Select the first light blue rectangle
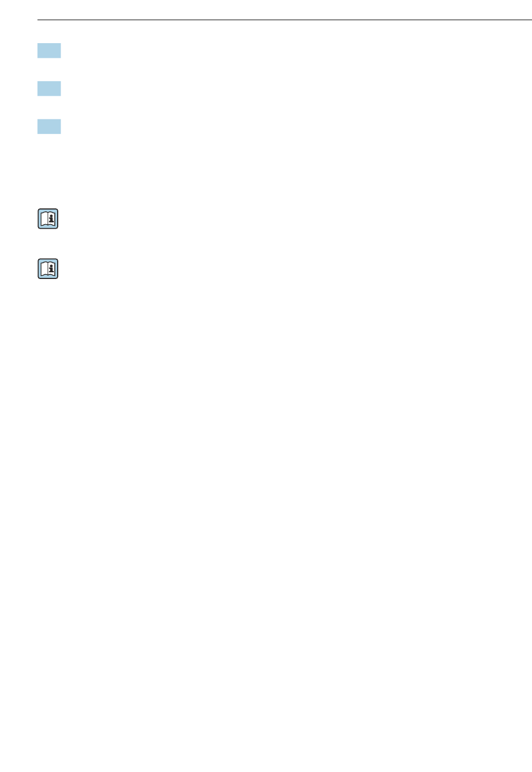Image resolution: width=532 pixels, height=772 pixels. tap(49, 51)
